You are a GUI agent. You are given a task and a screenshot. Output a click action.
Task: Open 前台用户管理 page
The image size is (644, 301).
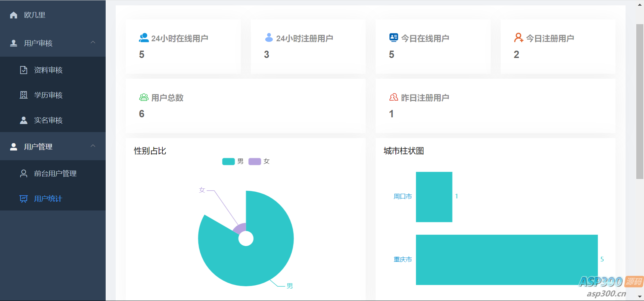click(55, 174)
